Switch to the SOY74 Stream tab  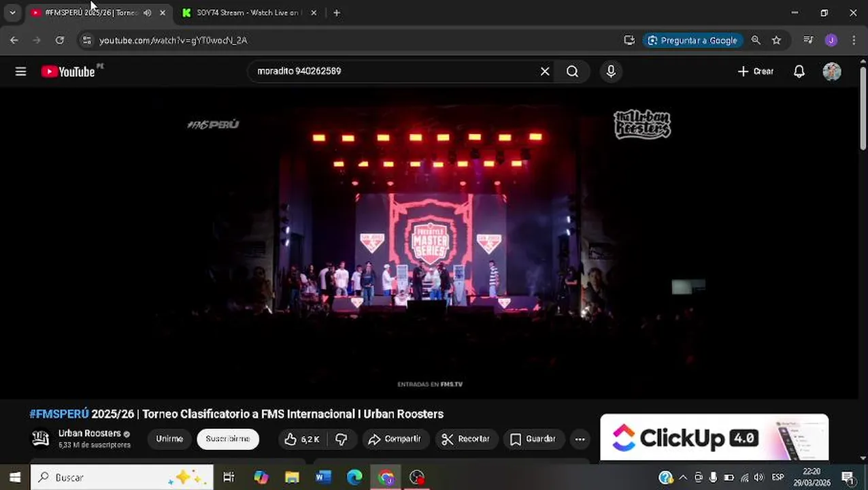[248, 13]
